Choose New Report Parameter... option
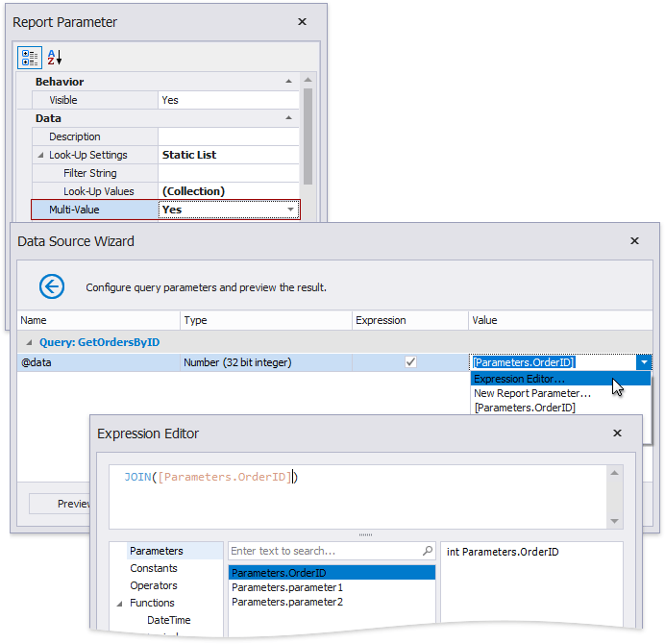The width and height of the screenshot is (665, 644). [x=532, y=393]
